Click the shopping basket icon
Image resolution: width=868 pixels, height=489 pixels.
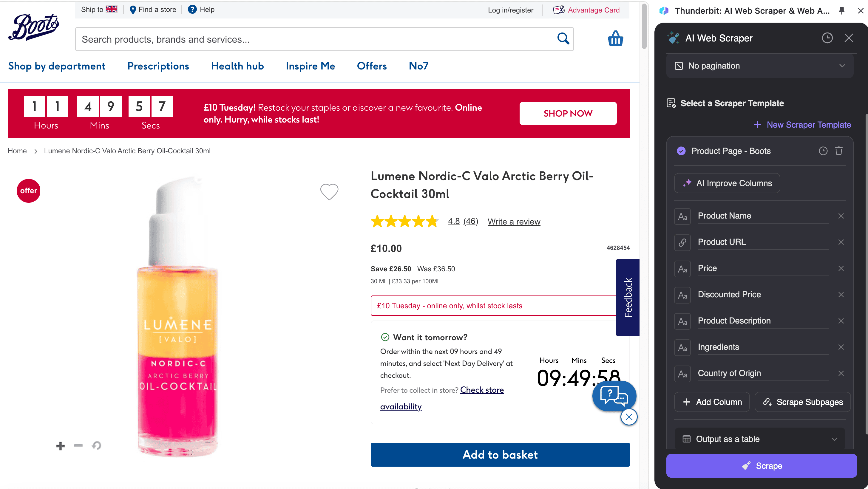615,39
